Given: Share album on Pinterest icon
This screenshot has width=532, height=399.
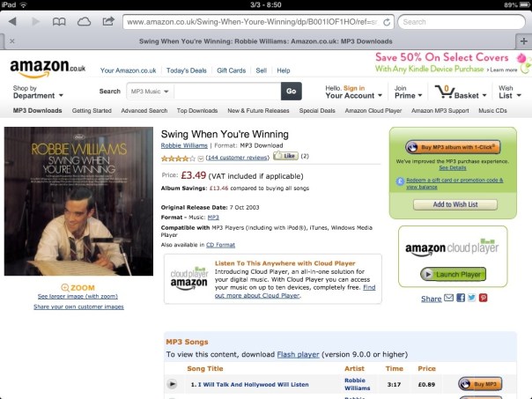Looking at the screenshot, I should pos(484,298).
